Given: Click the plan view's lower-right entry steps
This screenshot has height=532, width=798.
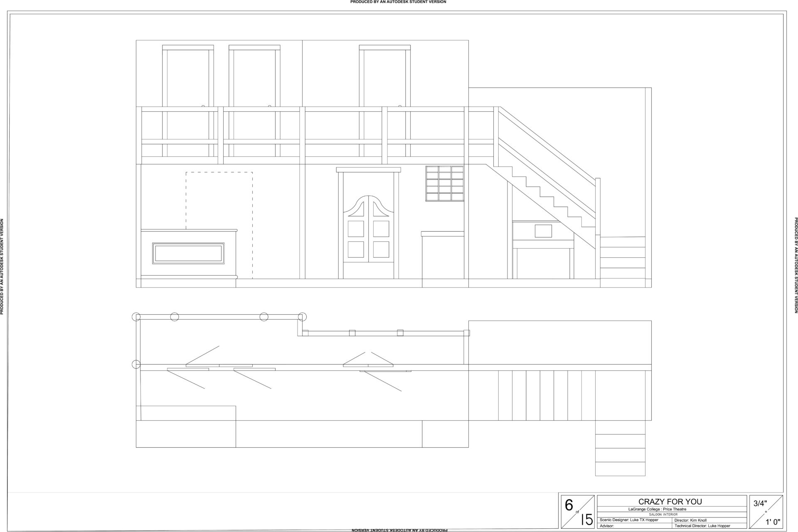Looking at the screenshot, I should click(620, 448).
